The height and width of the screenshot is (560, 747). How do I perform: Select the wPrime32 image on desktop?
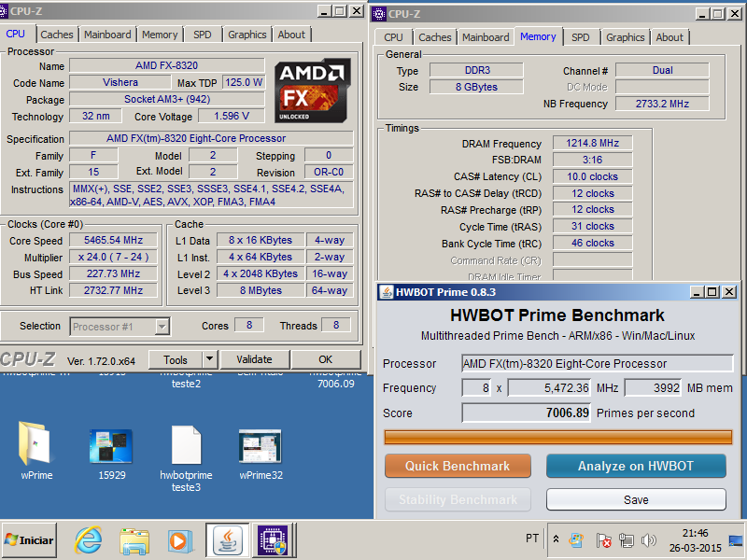pyautogui.click(x=261, y=455)
